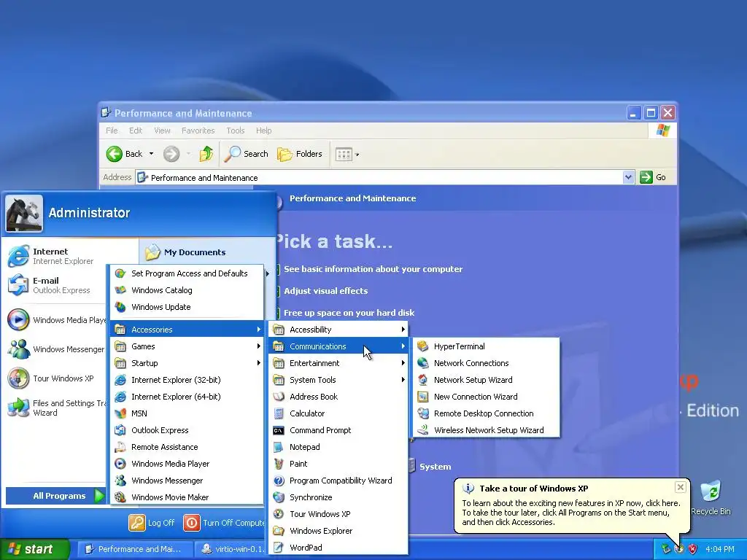Launch Notepad from Accessories

338,447
